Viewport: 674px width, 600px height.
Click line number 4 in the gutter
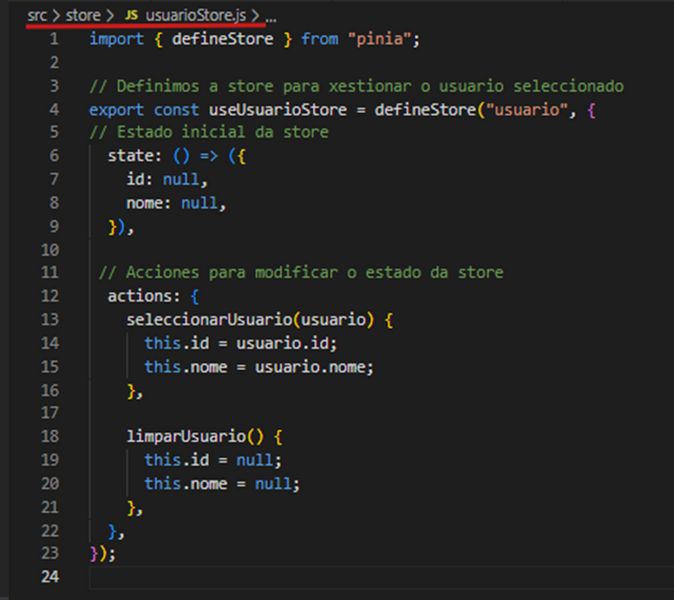click(x=54, y=110)
